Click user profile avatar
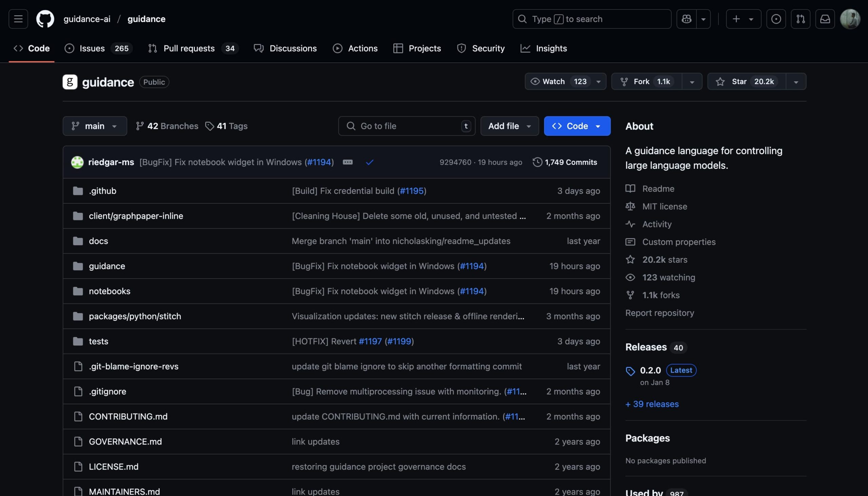Screen dimensions: 868x496 click(x=850, y=19)
